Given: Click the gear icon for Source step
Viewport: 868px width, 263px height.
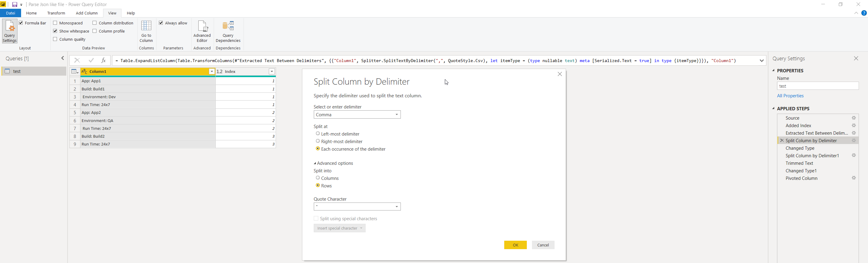Looking at the screenshot, I should (x=854, y=118).
